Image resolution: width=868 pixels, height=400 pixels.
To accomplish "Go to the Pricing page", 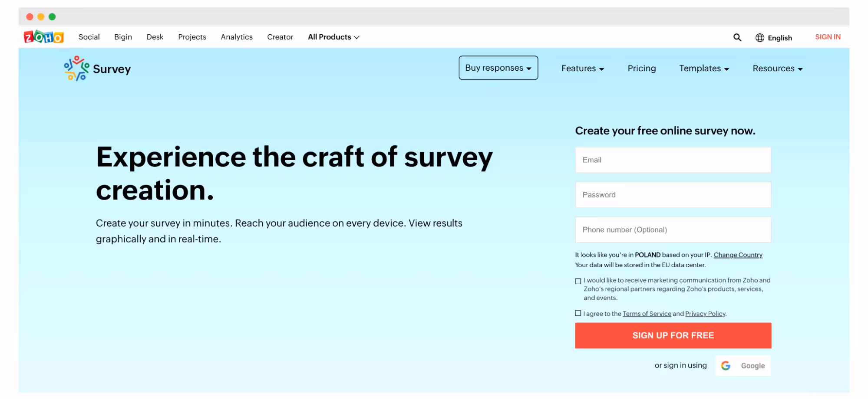I will (x=642, y=69).
